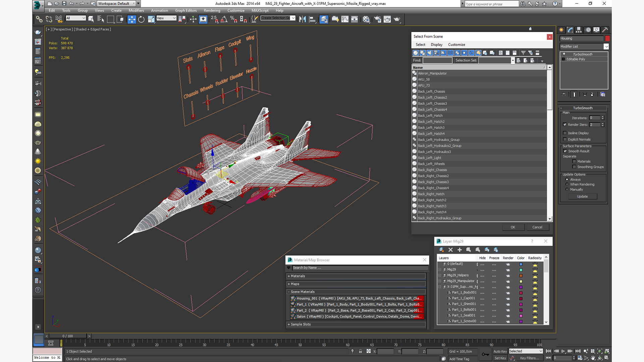Click the Pin Stack icon under modifier stack

[x=563, y=95]
